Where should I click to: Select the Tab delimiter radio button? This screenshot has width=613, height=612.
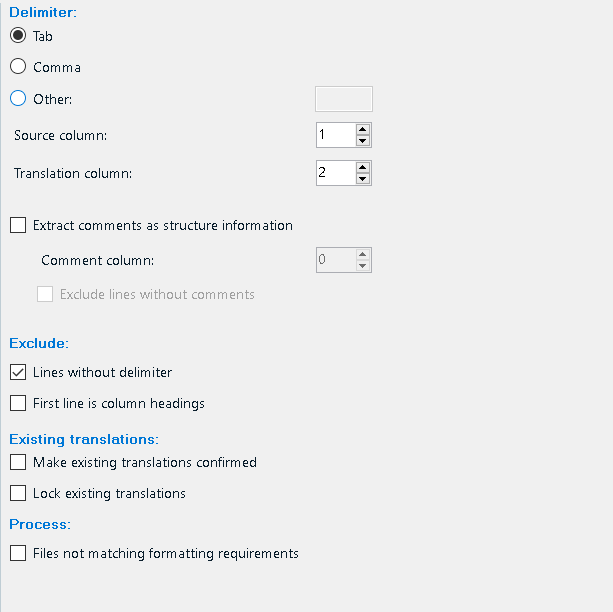(x=18, y=36)
